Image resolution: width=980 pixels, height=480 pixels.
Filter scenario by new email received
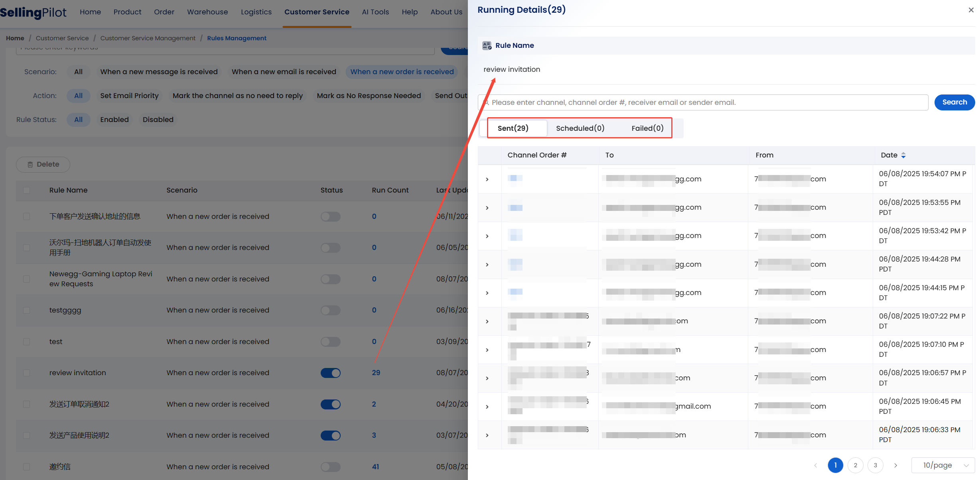(x=284, y=72)
